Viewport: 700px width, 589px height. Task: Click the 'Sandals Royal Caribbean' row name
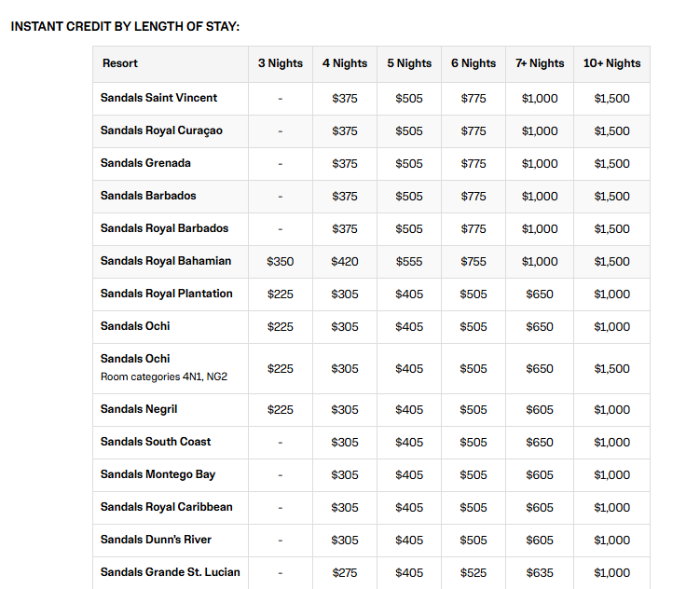(167, 507)
